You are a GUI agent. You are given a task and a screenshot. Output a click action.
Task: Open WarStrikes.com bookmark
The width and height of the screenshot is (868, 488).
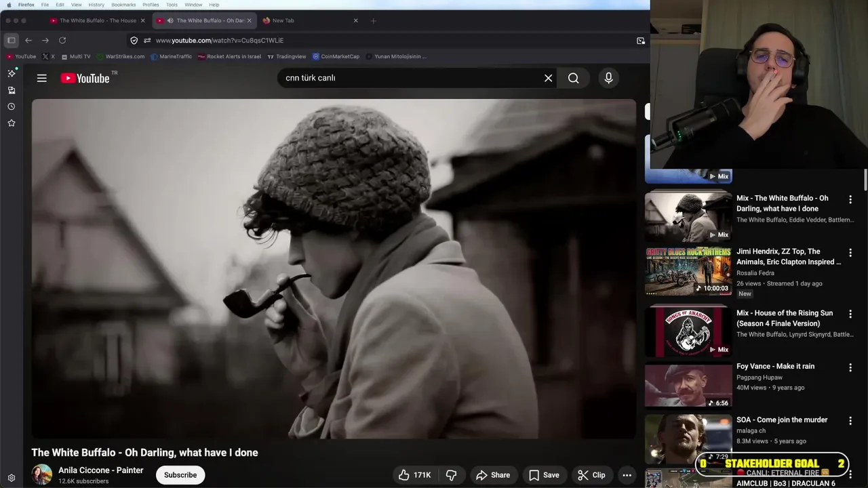(121, 56)
